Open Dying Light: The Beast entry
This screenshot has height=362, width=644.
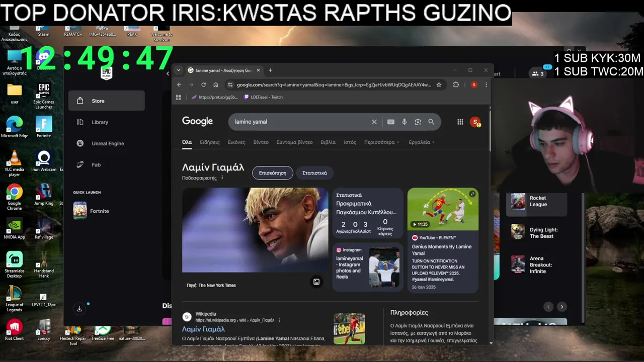click(536, 233)
